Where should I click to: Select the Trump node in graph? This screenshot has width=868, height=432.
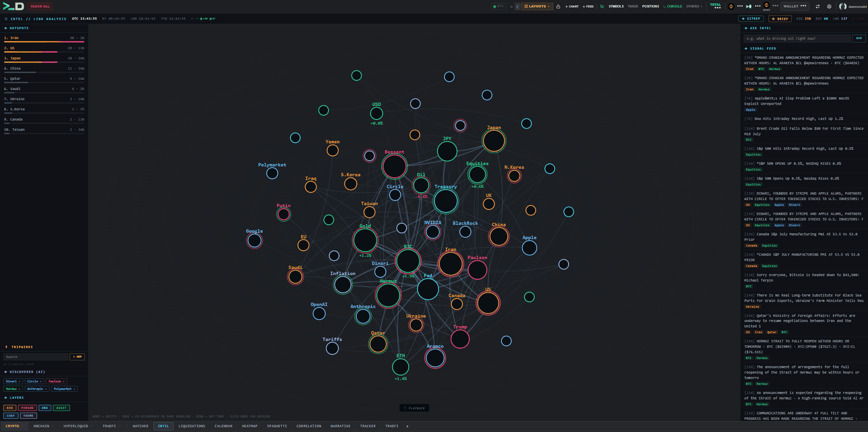460,339
